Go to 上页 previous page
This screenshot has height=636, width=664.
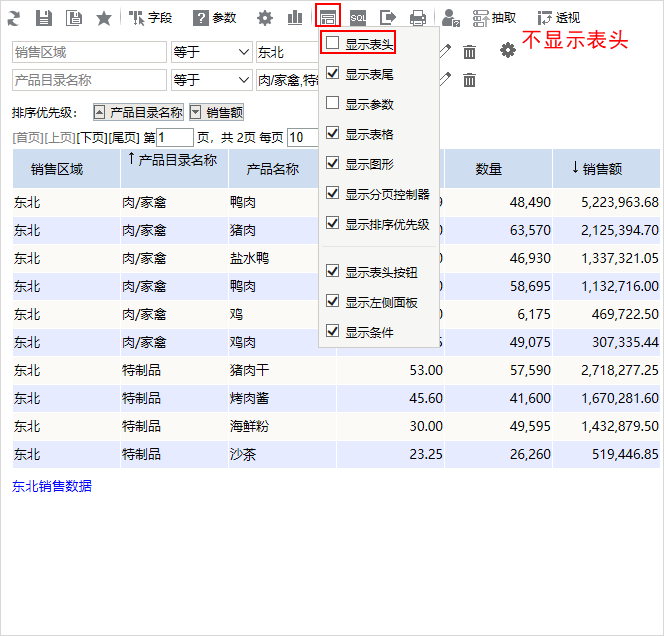coord(60,138)
